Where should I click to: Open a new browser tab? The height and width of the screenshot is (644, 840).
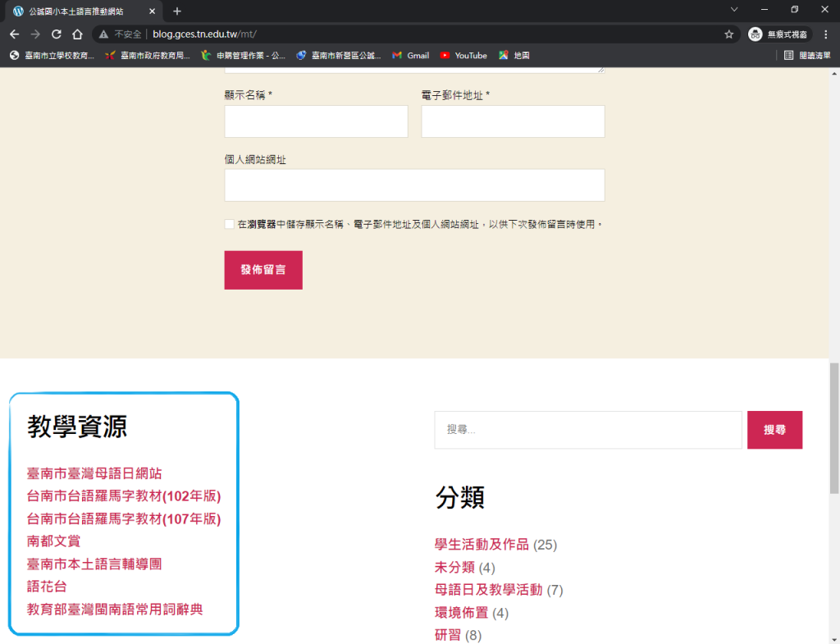(x=177, y=11)
